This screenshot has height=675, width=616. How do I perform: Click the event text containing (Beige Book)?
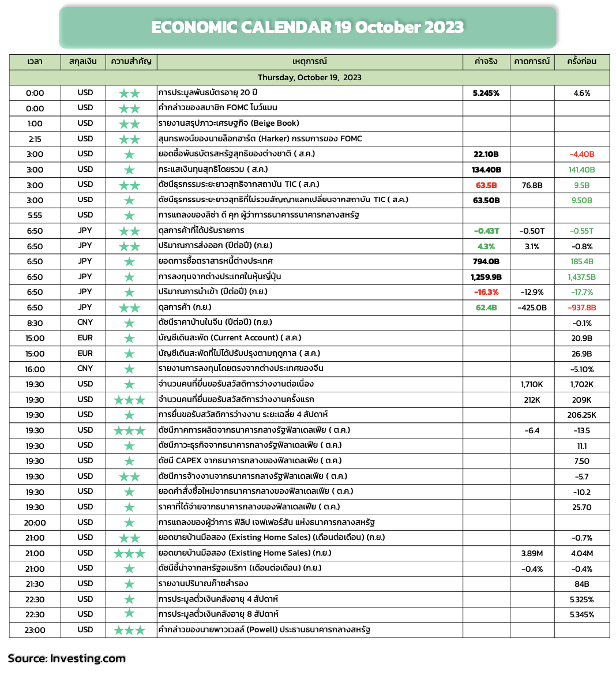[228, 123]
